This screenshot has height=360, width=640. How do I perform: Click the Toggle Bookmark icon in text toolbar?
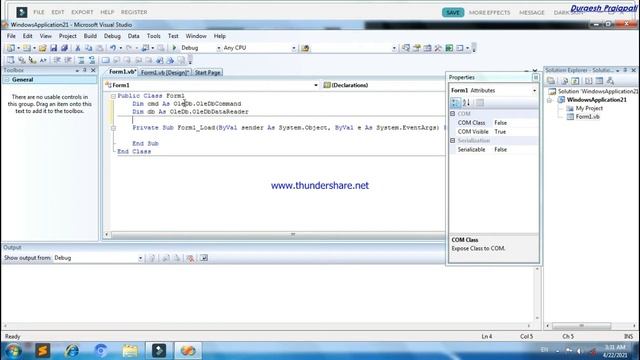pyautogui.click(x=105, y=60)
